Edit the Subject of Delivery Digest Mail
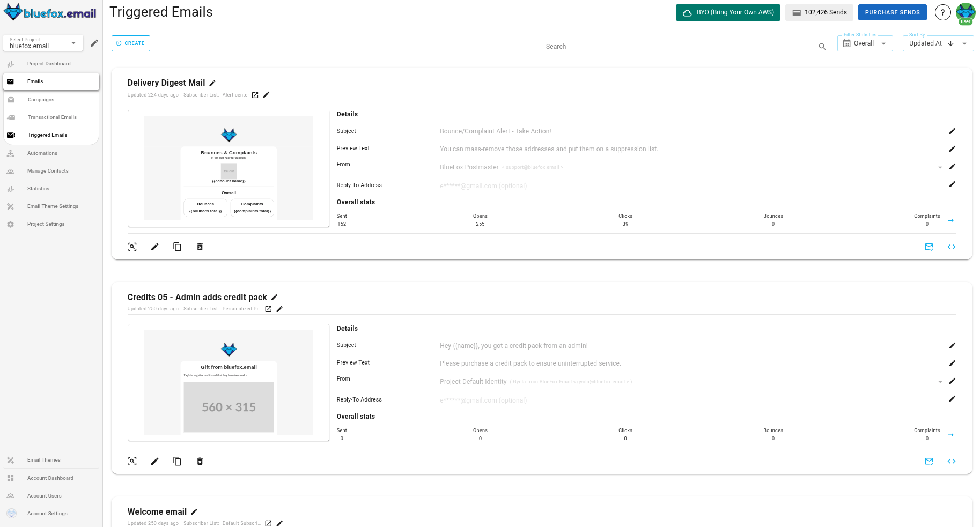 pos(953,131)
